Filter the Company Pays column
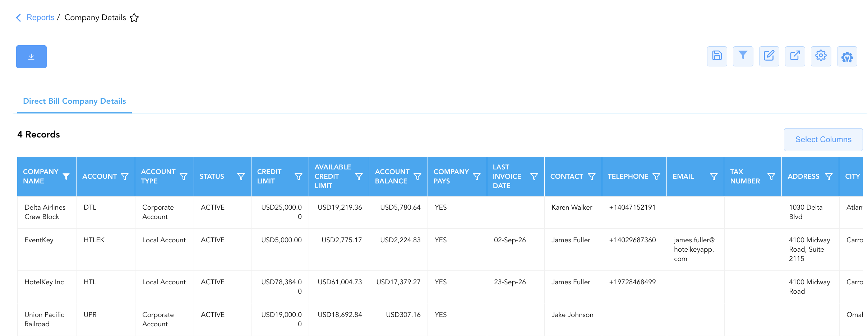 pos(477,177)
